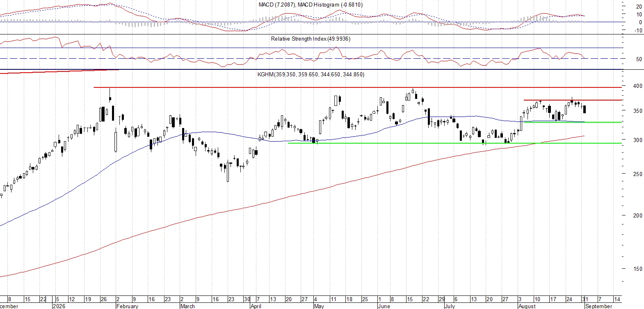Select the Relative Strength Index label
The height and width of the screenshot is (309, 644).
click(311, 39)
